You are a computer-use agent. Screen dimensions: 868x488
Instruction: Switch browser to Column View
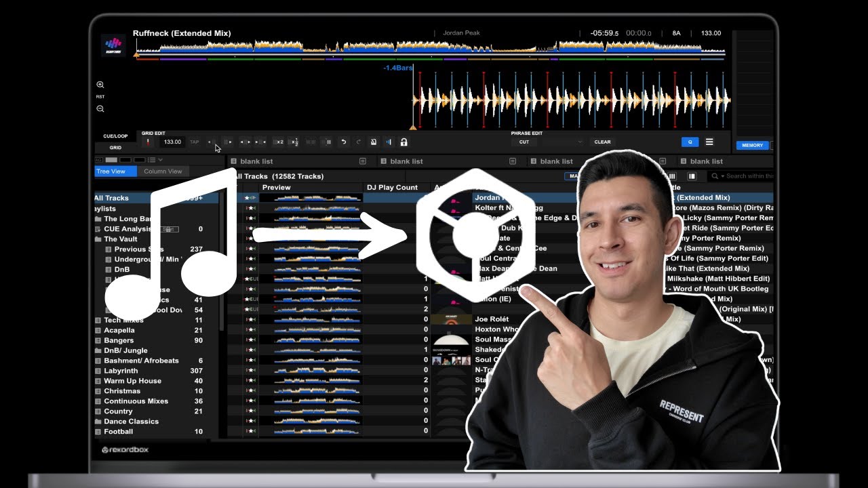point(163,171)
